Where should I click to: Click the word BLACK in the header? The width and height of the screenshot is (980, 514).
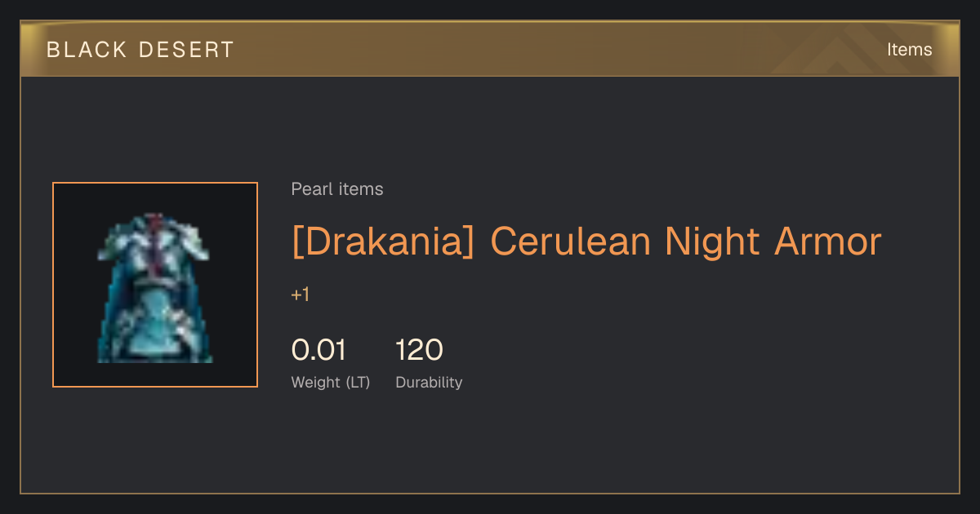pos(87,50)
